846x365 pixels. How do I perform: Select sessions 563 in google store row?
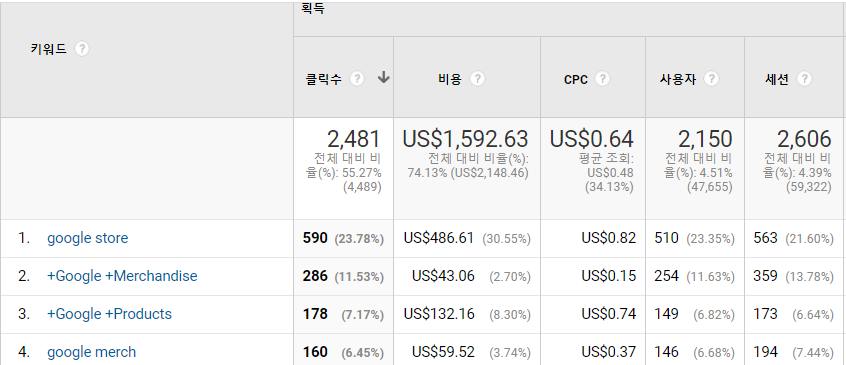tap(766, 238)
